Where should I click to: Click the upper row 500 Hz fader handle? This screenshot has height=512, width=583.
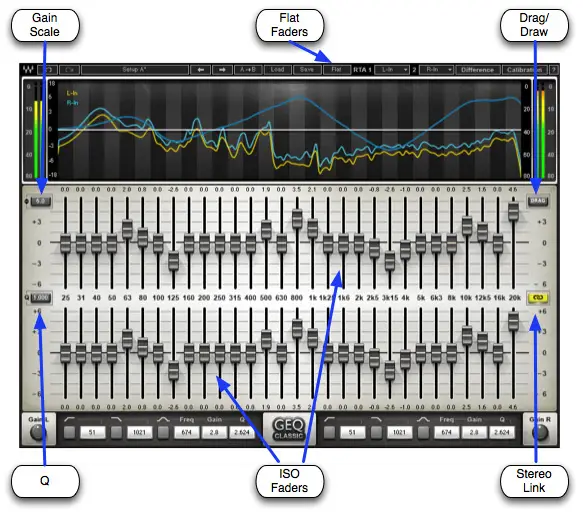pyautogui.click(x=266, y=229)
